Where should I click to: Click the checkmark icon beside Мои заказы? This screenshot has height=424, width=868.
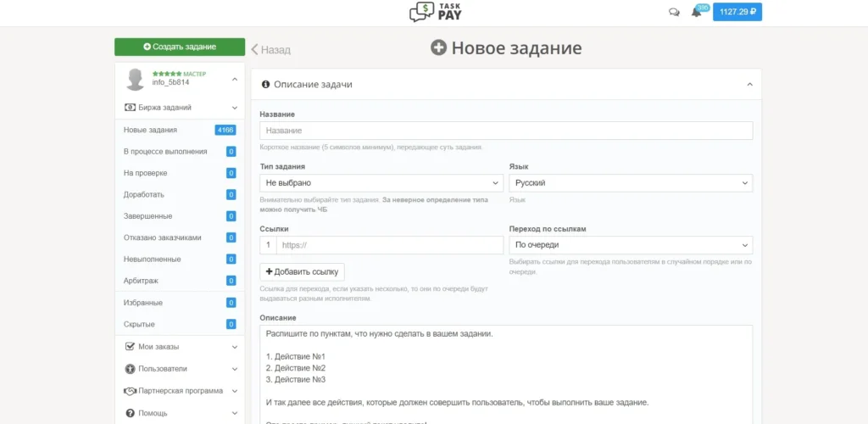click(x=130, y=347)
